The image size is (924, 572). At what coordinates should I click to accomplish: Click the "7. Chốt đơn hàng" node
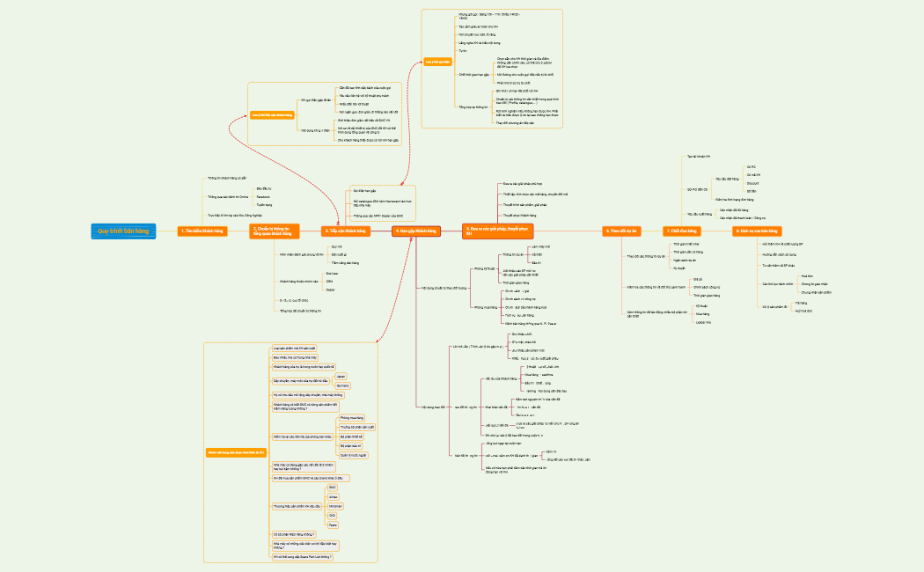pyautogui.click(x=683, y=231)
